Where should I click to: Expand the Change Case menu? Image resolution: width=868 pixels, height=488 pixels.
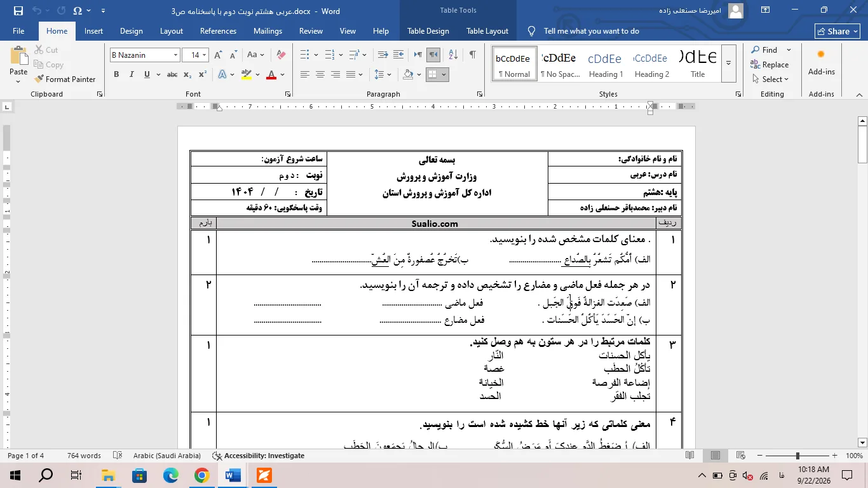(255, 55)
